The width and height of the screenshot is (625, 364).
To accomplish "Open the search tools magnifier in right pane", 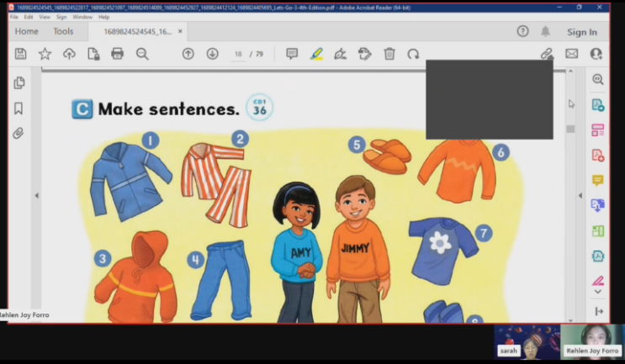I will (598, 79).
